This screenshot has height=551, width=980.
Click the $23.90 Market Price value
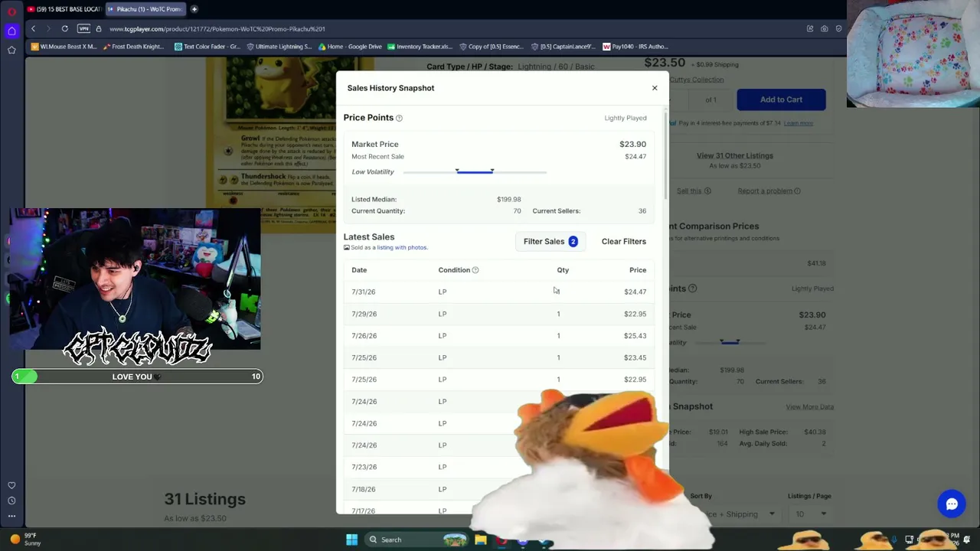click(632, 144)
